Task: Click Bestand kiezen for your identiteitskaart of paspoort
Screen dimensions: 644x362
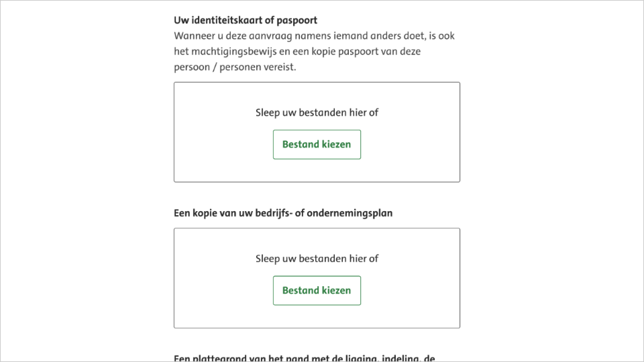Action: (x=317, y=144)
